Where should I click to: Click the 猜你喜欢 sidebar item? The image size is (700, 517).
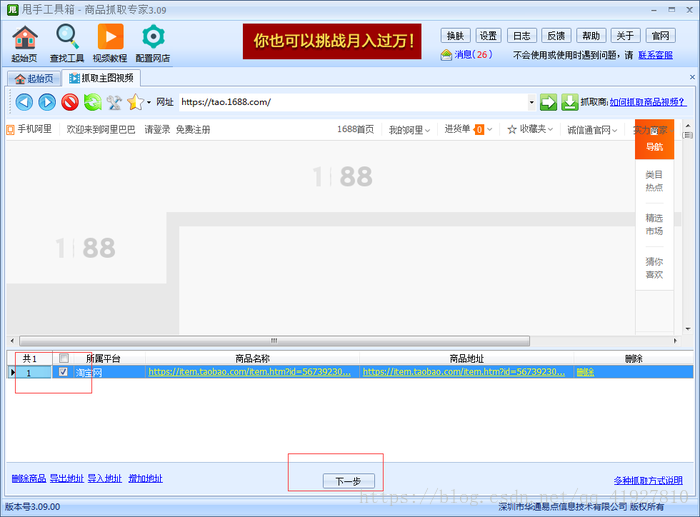pos(654,268)
